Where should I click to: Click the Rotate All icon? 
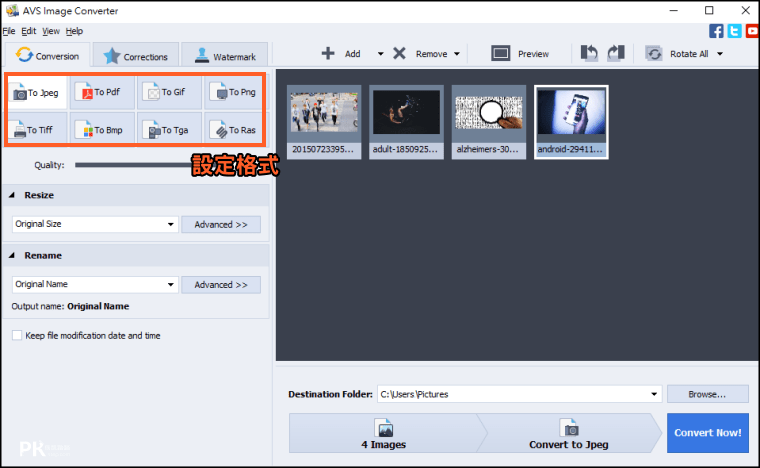654,53
